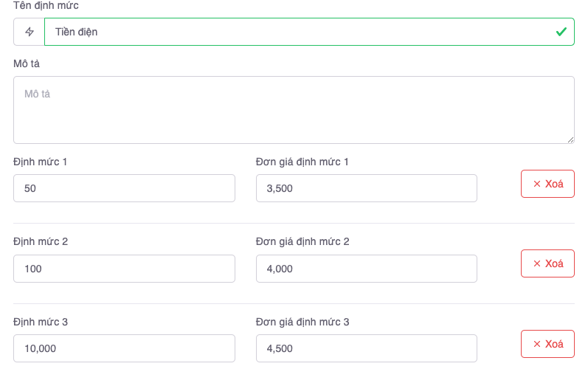Image resolution: width=588 pixels, height=369 pixels.
Task: Focus the Định mức 2 field showing 100
Action: 124,269
